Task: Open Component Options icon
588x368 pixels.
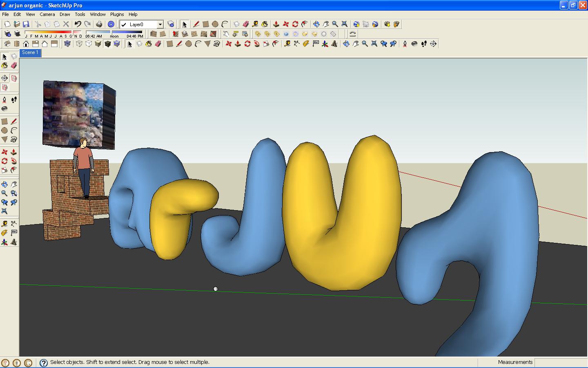Action: 236,34
